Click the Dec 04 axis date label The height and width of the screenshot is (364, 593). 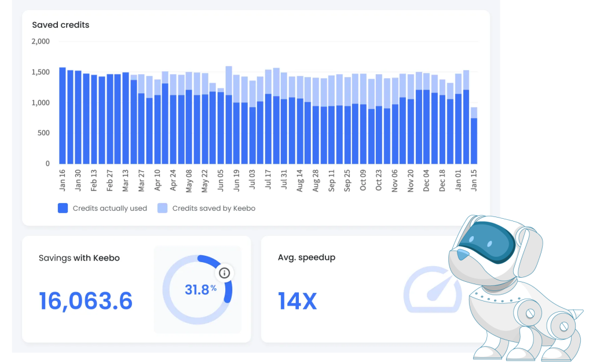coord(427,181)
